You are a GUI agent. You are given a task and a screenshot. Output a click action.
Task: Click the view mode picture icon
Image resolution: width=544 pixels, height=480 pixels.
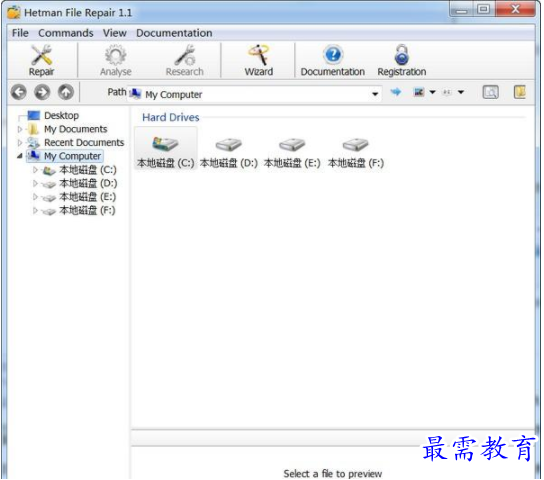click(x=419, y=92)
